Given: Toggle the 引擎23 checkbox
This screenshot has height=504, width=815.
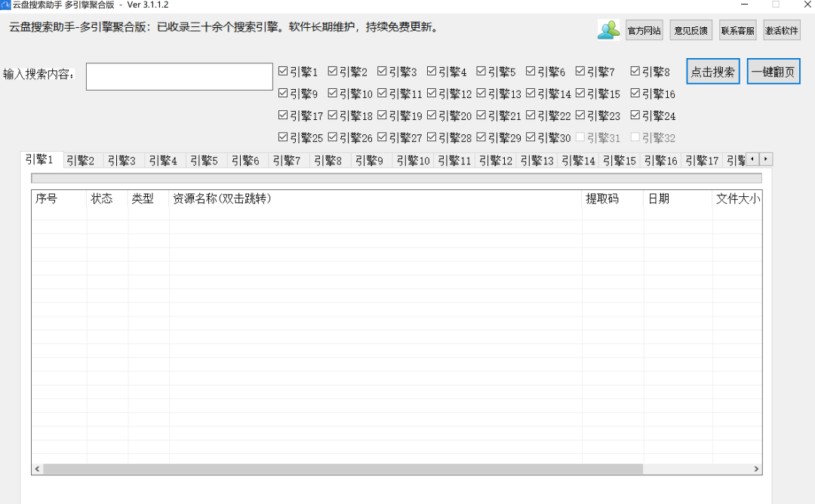Looking at the screenshot, I should [x=580, y=115].
